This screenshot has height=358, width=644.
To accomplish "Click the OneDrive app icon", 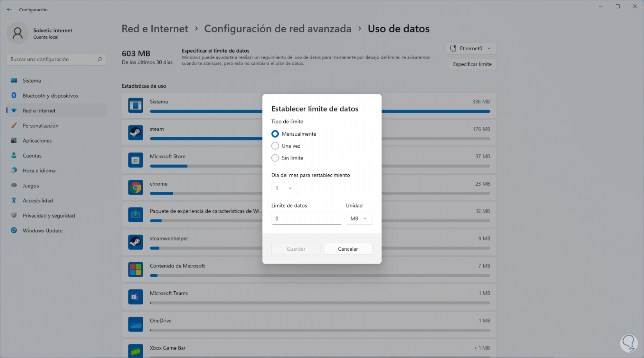I will click(x=135, y=324).
